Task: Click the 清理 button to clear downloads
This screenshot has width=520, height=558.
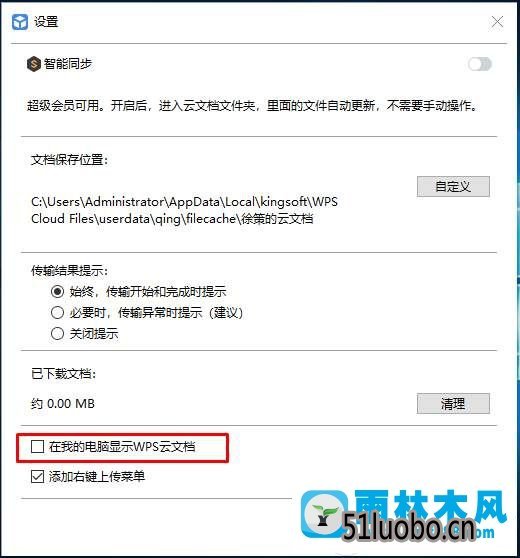Action: (x=453, y=403)
